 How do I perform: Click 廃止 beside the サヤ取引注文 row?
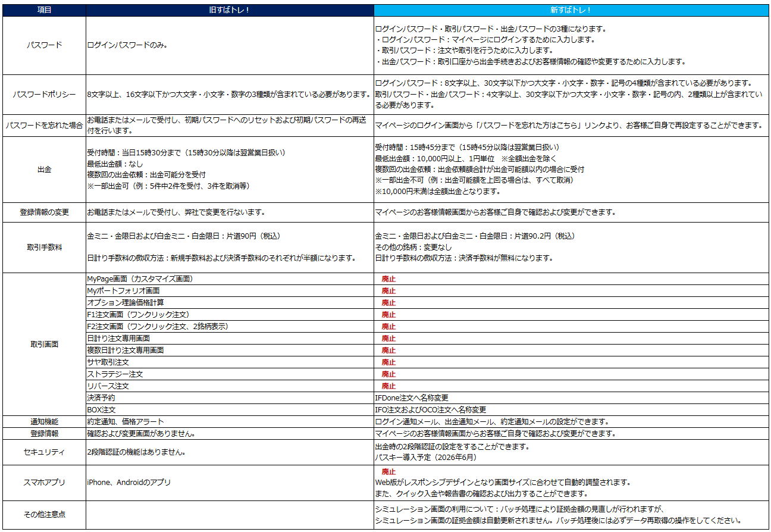388,362
